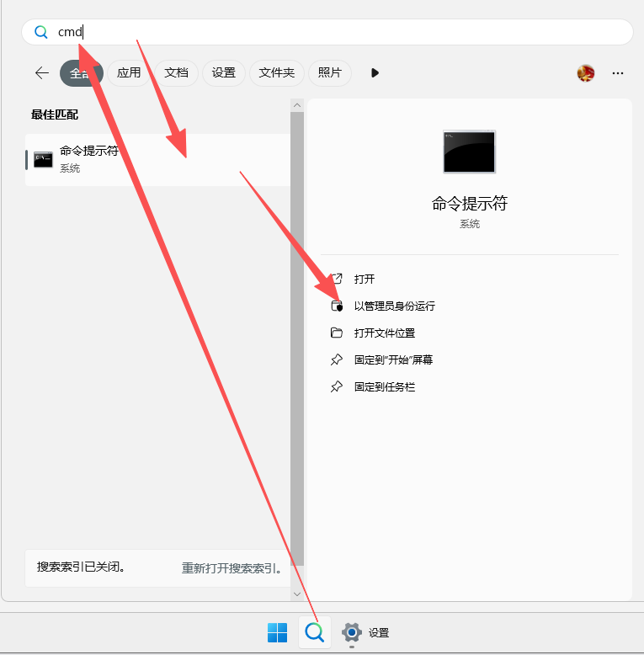Image resolution: width=644 pixels, height=655 pixels.
Task: Switch to the 文档 filter tab
Action: (176, 73)
